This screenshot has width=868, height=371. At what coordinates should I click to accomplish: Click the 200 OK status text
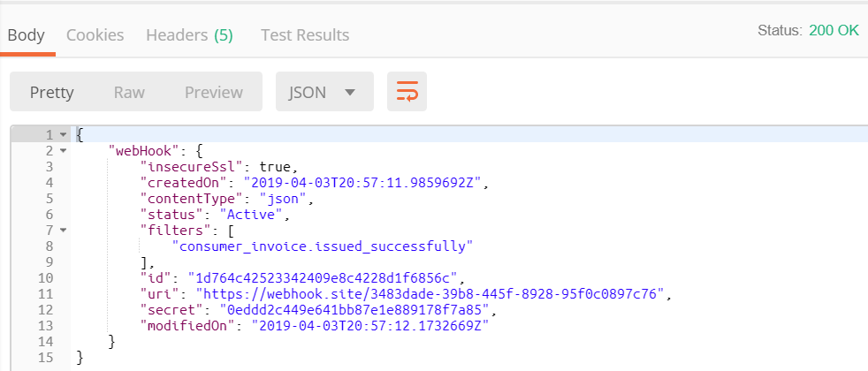click(834, 30)
